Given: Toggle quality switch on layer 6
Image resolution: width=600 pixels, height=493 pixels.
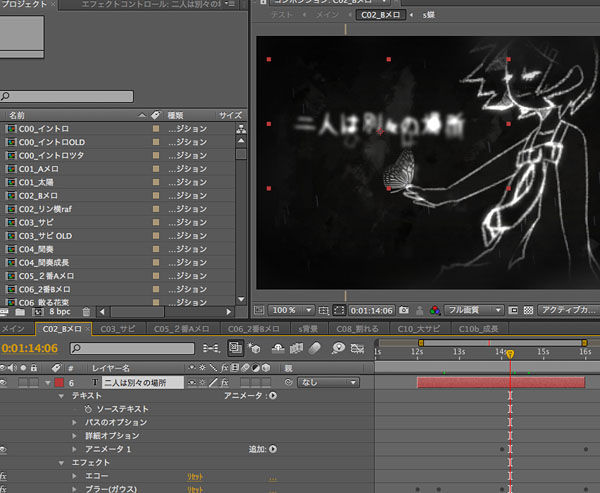Looking at the screenshot, I should 213,382.
